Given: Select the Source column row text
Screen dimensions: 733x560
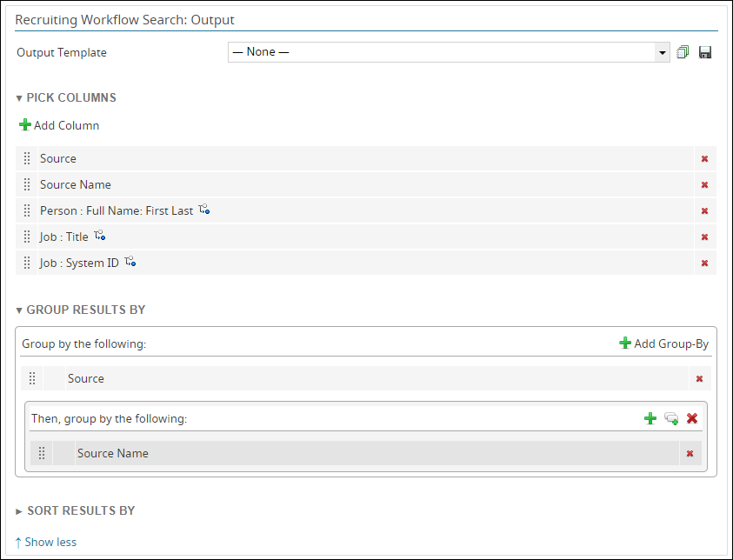Looking at the screenshot, I should (x=58, y=158).
